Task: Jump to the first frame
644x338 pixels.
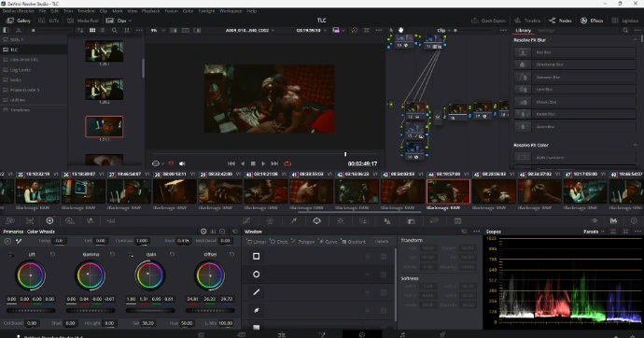Action: pyautogui.click(x=231, y=163)
